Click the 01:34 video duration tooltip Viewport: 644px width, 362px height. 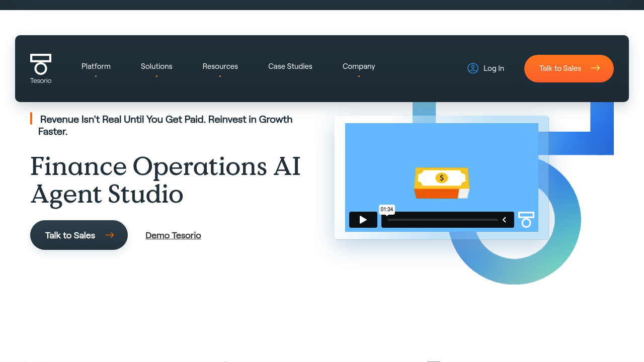click(386, 209)
